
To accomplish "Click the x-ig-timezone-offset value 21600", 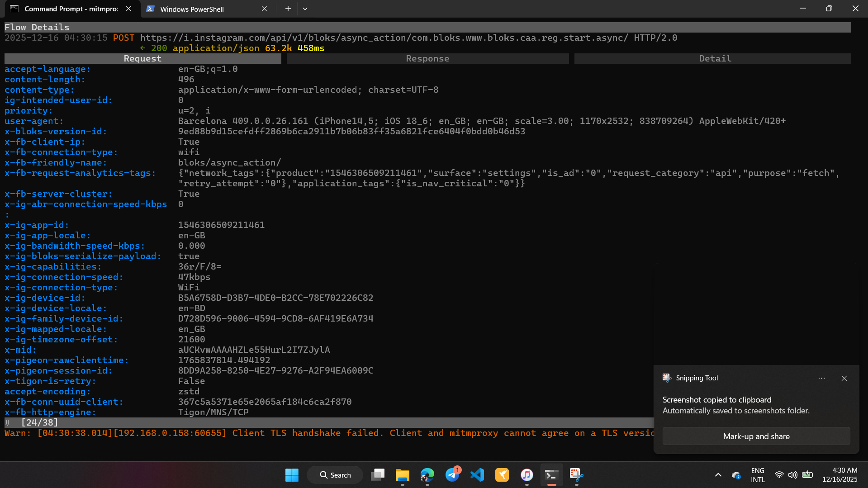I will (191, 340).
